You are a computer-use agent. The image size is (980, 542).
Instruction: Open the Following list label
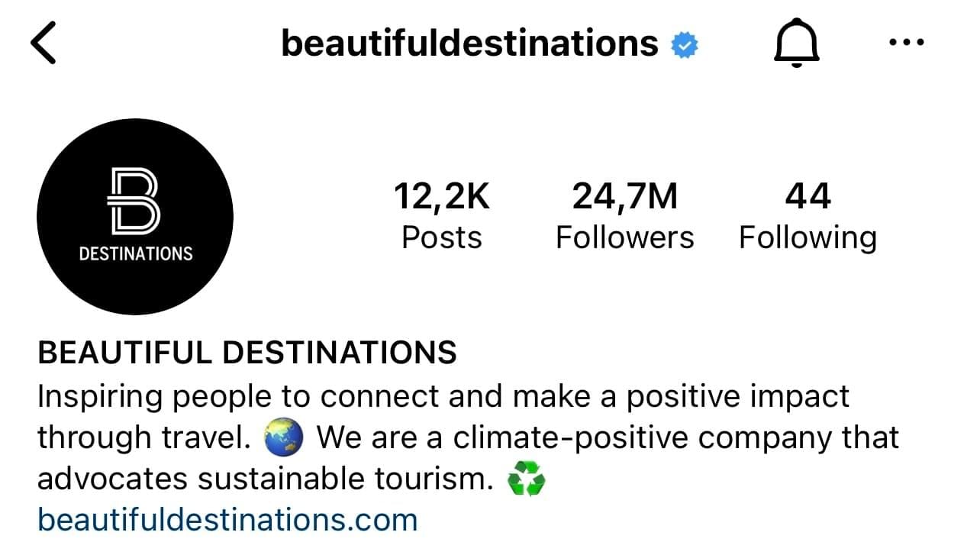pos(808,237)
